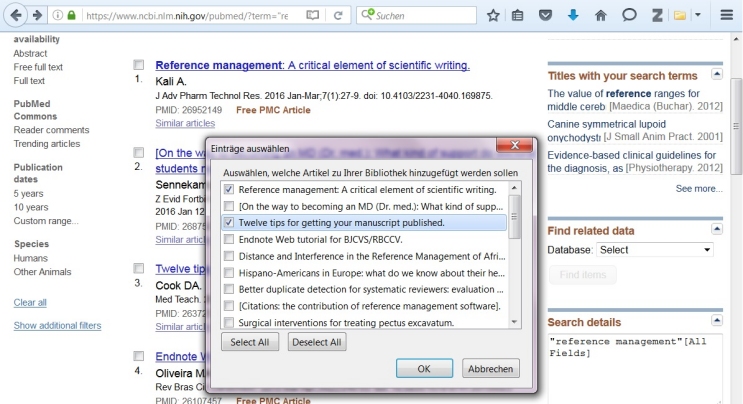Select PubMed result 2 checkbox

coord(138,153)
